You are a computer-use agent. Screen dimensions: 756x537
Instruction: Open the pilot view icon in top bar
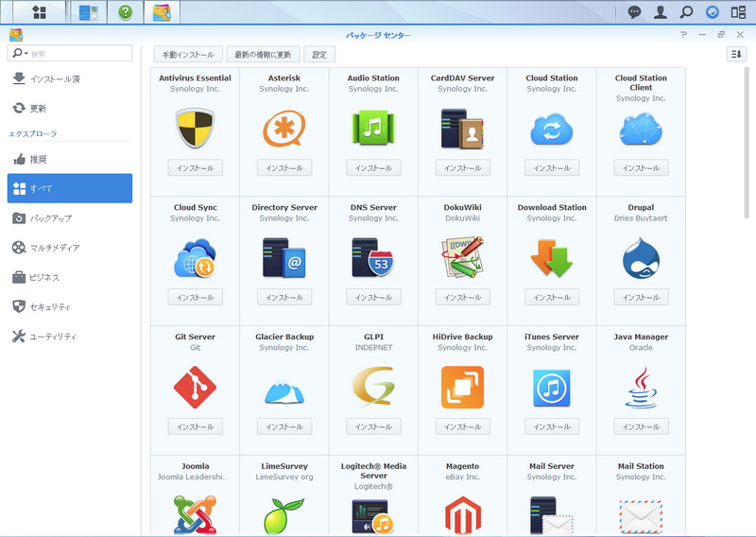713,12
